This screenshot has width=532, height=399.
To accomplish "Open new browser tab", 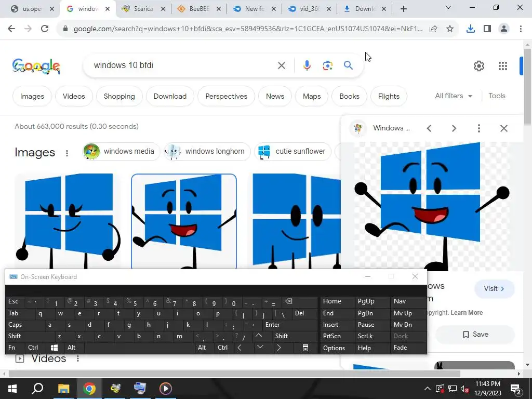I will pyautogui.click(x=403, y=9).
